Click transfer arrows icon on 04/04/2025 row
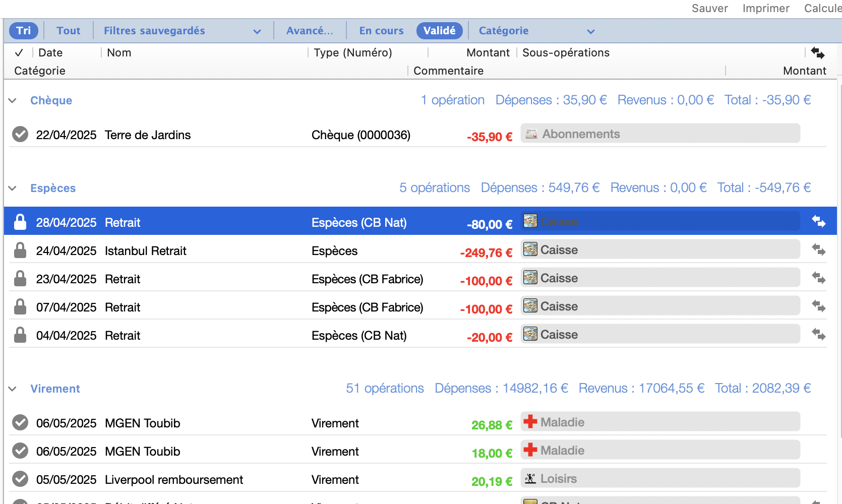Image resolution: width=842 pixels, height=504 pixels. click(x=819, y=334)
